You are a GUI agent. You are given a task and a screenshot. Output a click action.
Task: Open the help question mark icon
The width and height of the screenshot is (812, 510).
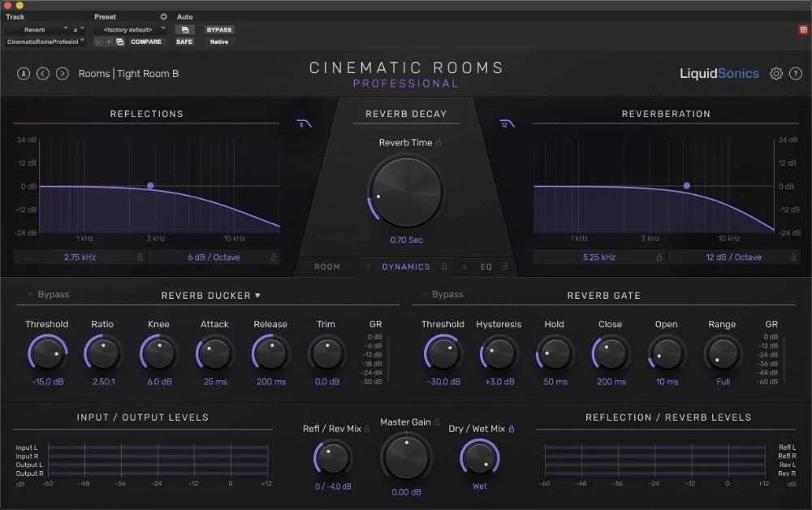[x=796, y=74]
